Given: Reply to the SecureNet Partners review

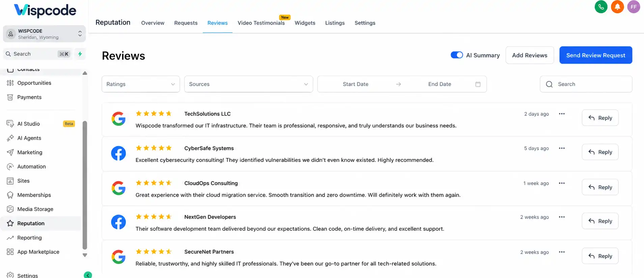Looking at the screenshot, I should (600, 256).
